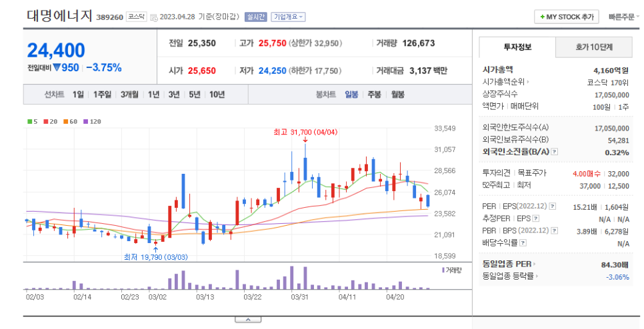Image resolution: width=644 pixels, height=329 pixels.
Task: Click the 최고 31,700 (04/04) marker
Action: (305, 132)
